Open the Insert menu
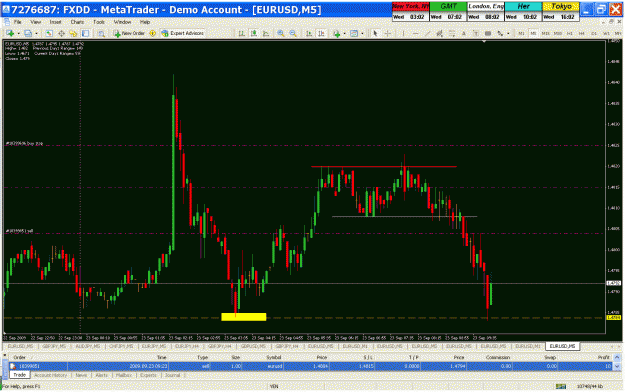The height and width of the screenshot is (392, 625). pos(55,22)
